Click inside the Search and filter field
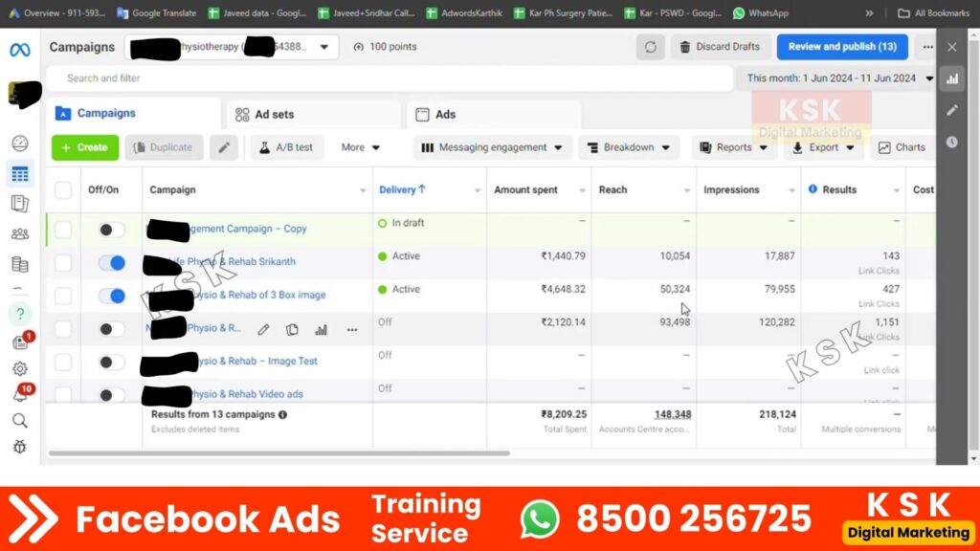 (383, 77)
